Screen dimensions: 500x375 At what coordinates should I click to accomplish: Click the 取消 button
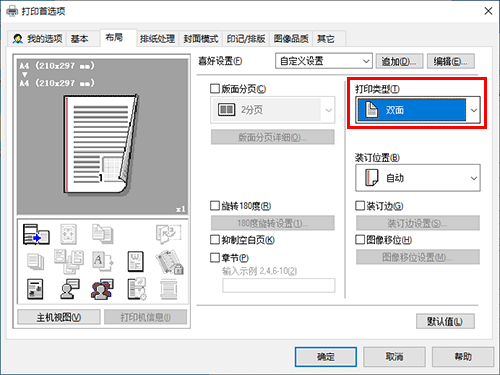tap(394, 357)
